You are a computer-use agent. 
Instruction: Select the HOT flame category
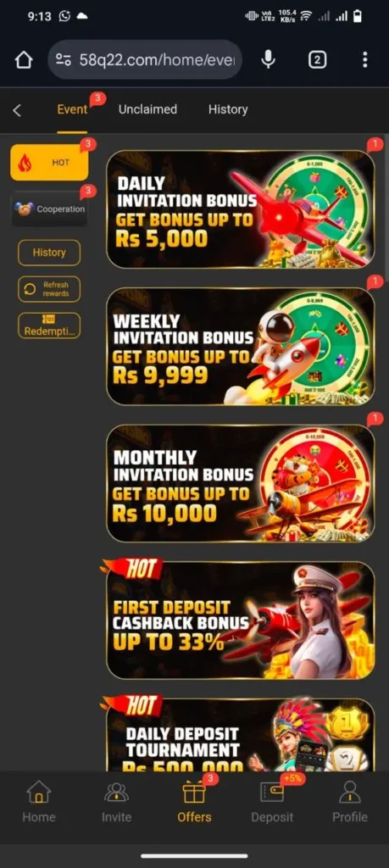[x=49, y=163]
